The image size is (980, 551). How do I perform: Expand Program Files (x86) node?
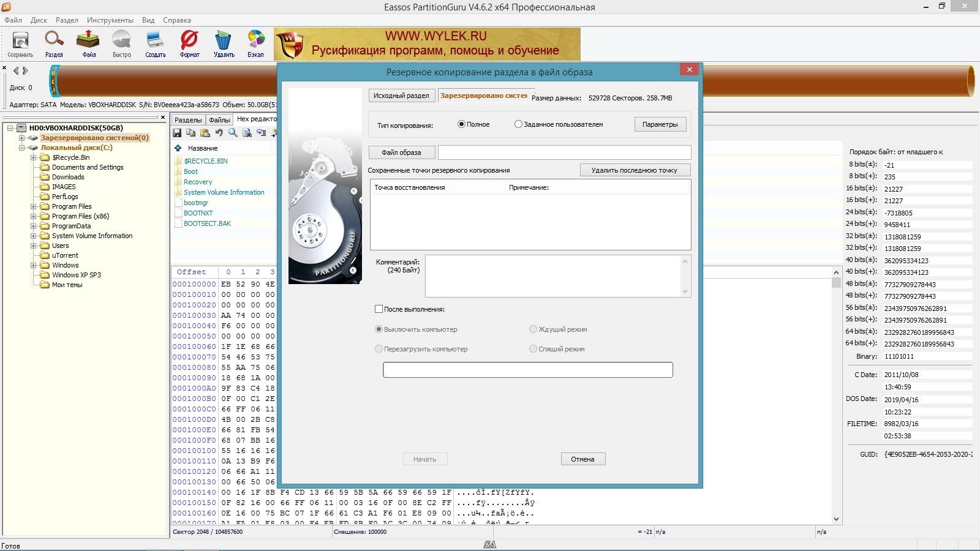pyautogui.click(x=34, y=216)
